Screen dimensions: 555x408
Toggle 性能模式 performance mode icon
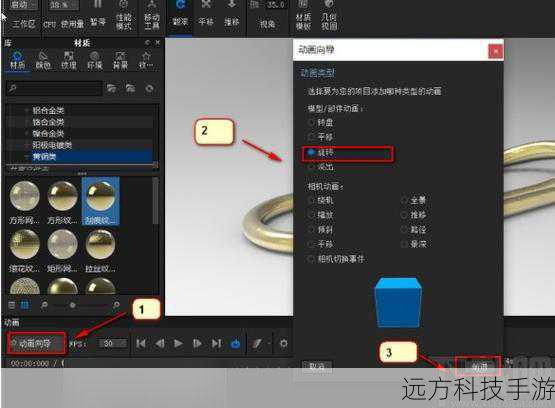click(124, 5)
